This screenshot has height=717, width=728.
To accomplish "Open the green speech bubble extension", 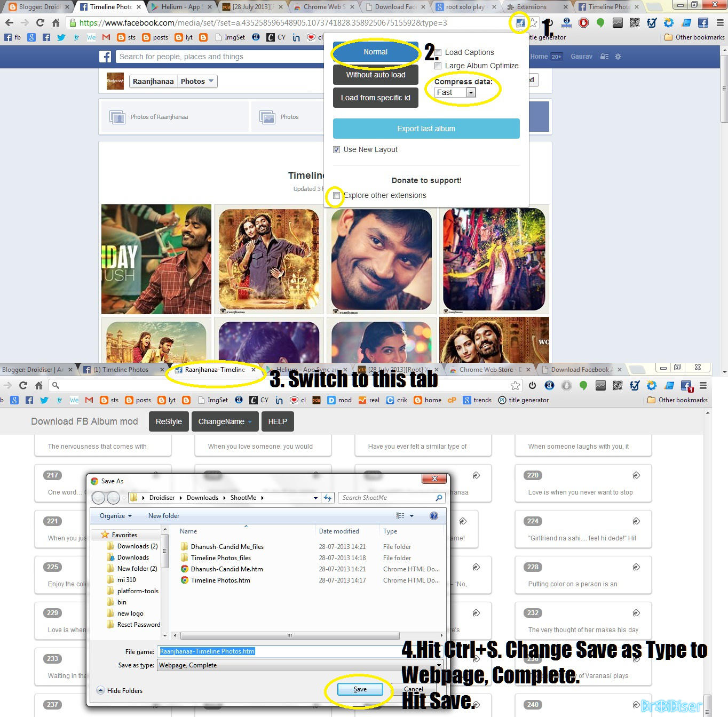I will tap(601, 22).
